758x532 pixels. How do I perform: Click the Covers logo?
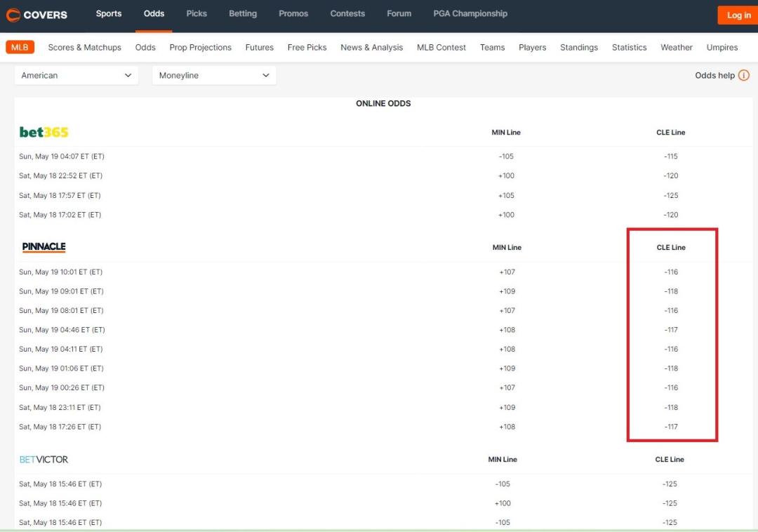click(36, 15)
